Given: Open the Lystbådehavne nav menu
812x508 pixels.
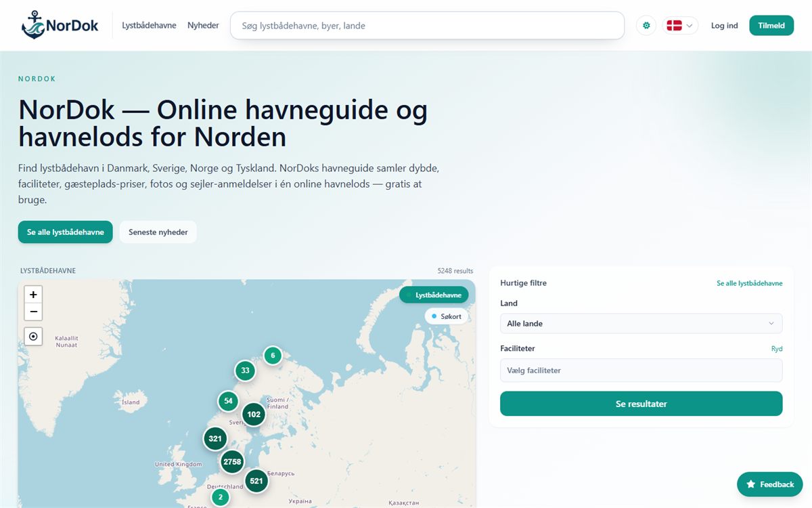Looking at the screenshot, I should point(149,26).
